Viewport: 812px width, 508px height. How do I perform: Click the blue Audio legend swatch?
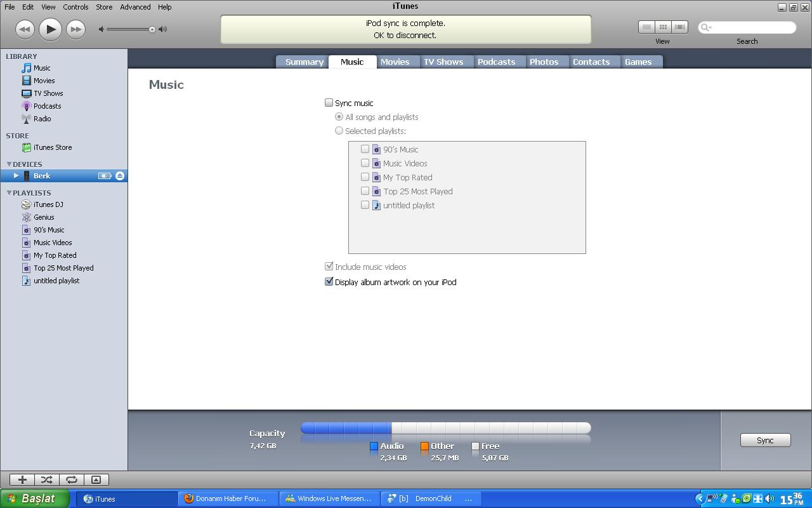pyautogui.click(x=374, y=446)
